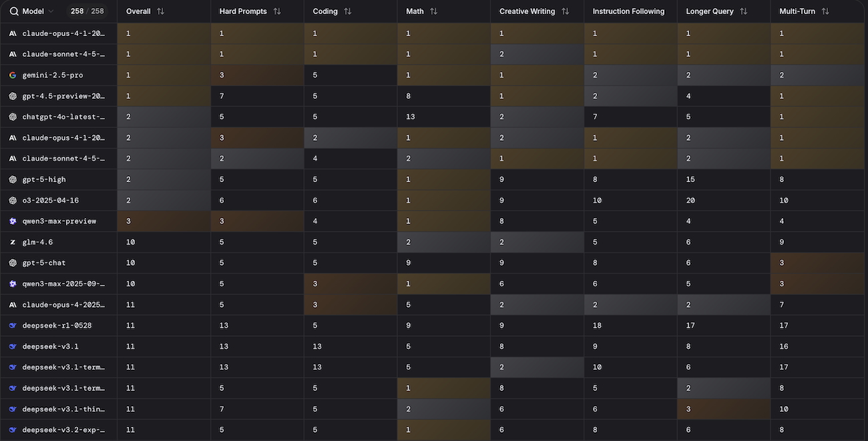Sort the Math column with arrows

[x=433, y=11]
